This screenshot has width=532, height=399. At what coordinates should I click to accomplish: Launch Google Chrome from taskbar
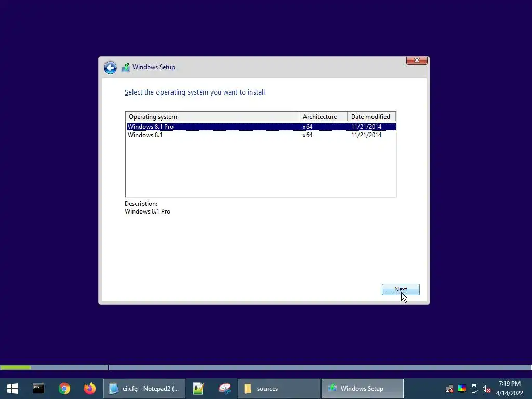click(64, 389)
